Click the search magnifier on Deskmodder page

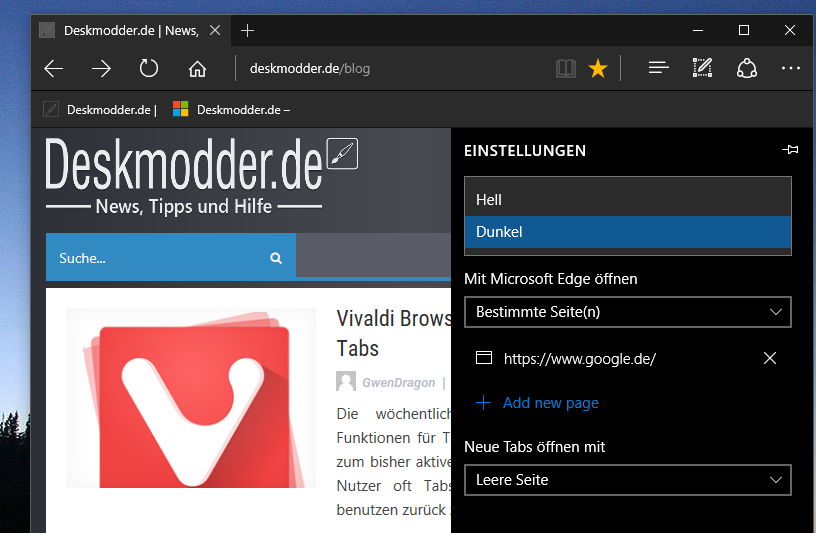point(276,258)
